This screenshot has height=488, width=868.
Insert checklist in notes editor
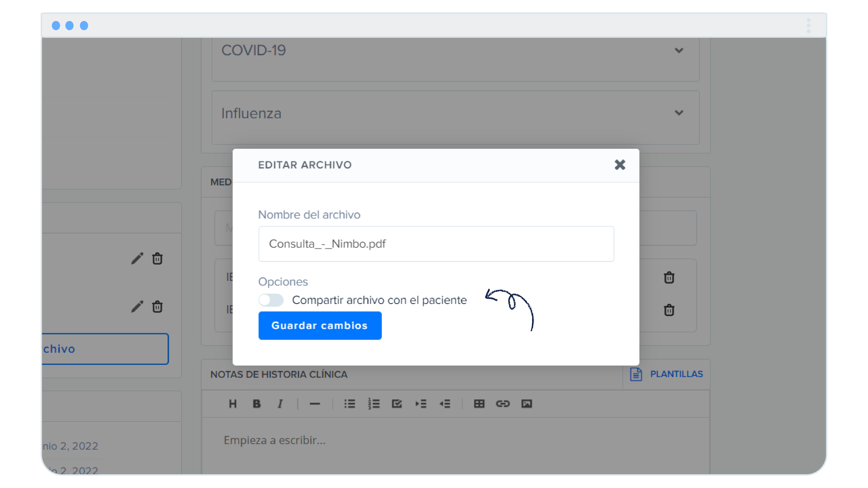pyautogui.click(x=397, y=403)
